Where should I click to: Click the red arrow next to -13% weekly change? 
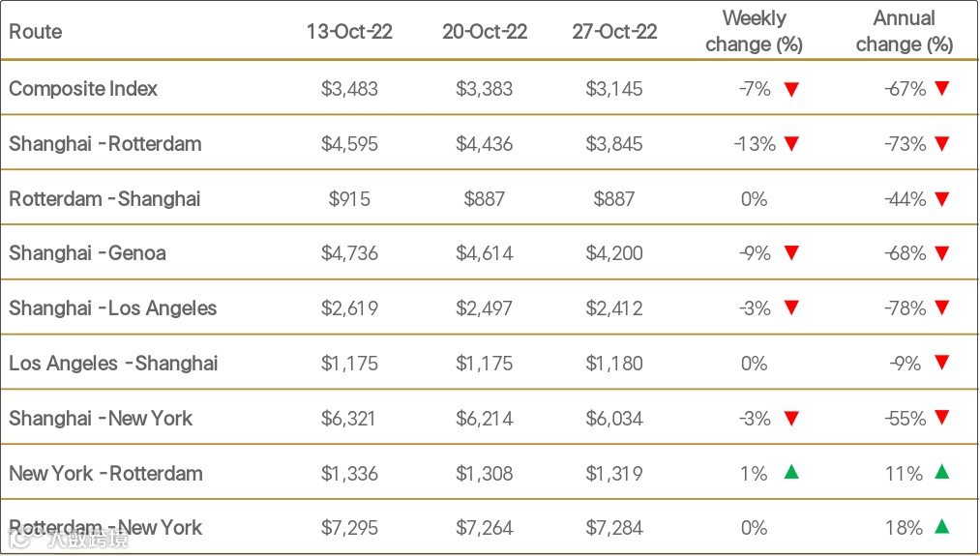point(791,144)
